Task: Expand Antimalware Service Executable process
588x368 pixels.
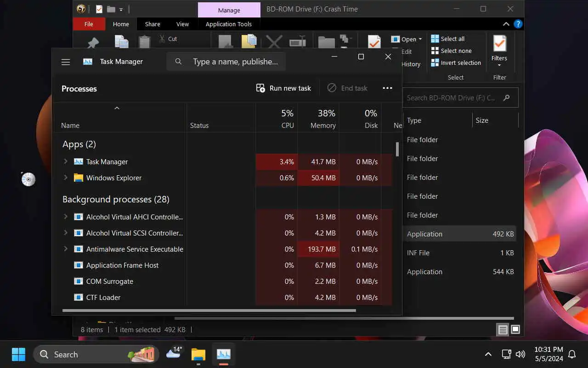Action: [65, 249]
